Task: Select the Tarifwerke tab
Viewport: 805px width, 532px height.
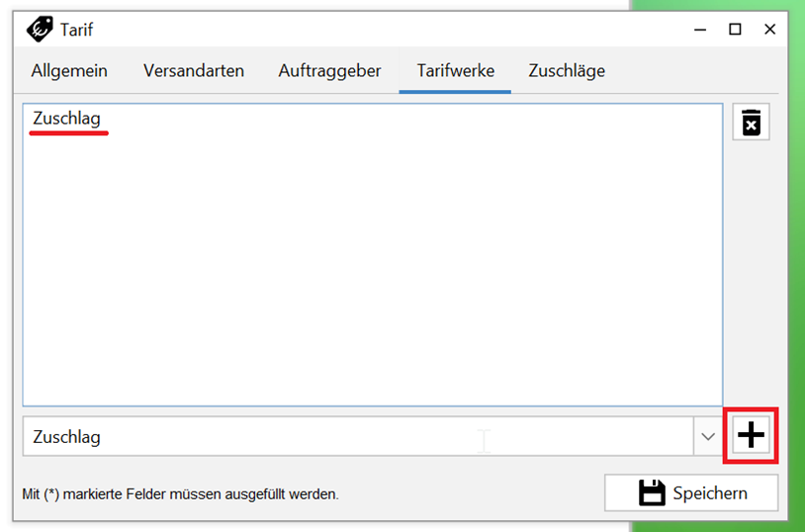Action: [455, 71]
